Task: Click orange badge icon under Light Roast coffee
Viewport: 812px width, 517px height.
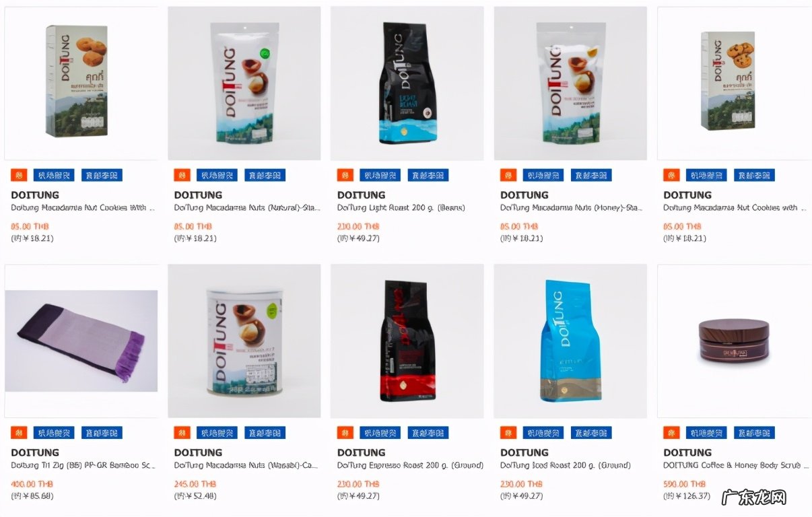Action: click(345, 175)
